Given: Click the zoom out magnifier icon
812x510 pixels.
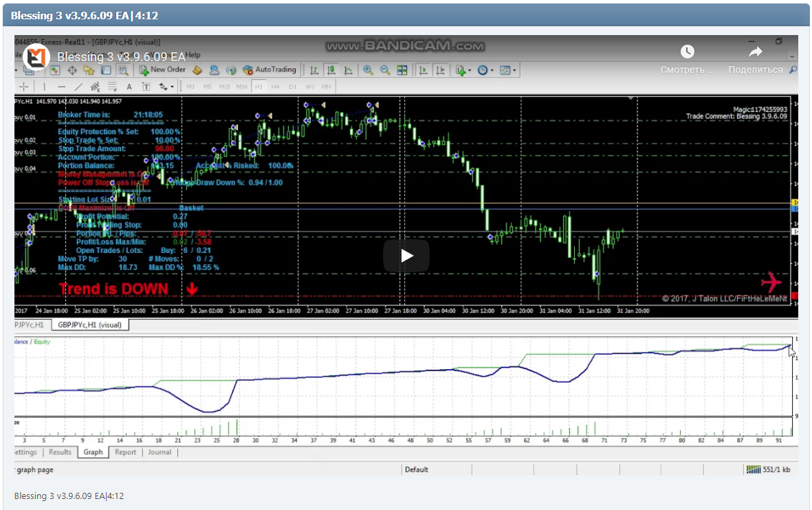Looking at the screenshot, I should [385, 70].
